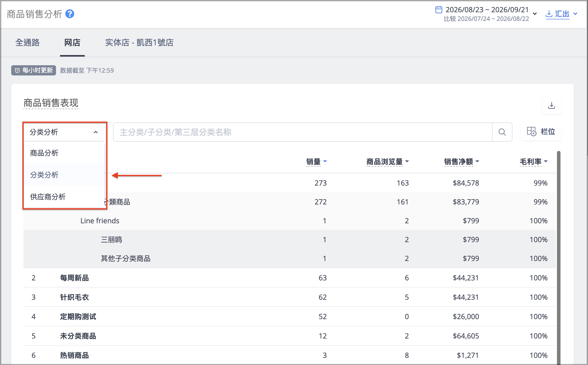Sort by the 毛利率 column header
Viewport: 588px width, 365px height.
pyautogui.click(x=534, y=162)
